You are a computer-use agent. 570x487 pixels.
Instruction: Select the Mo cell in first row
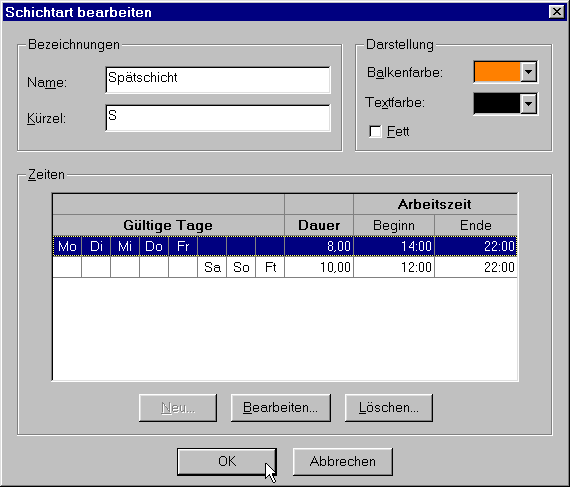[67, 246]
